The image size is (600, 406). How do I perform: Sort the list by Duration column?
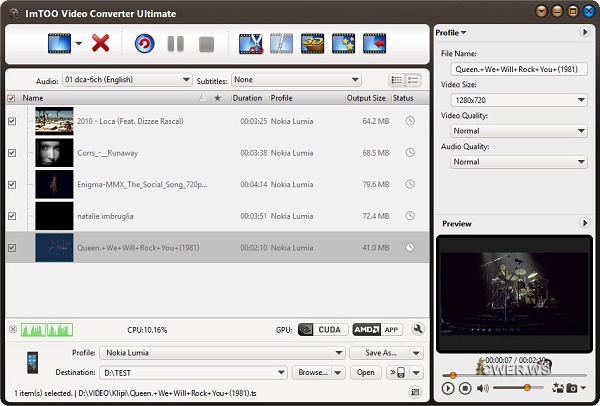(x=247, y=98)
